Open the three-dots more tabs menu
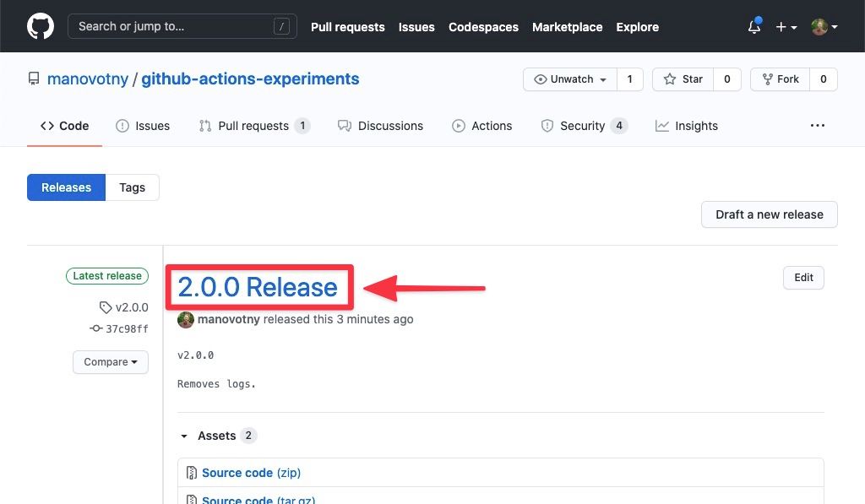Viewport: 865px width, 504px height. coord(818,126)
